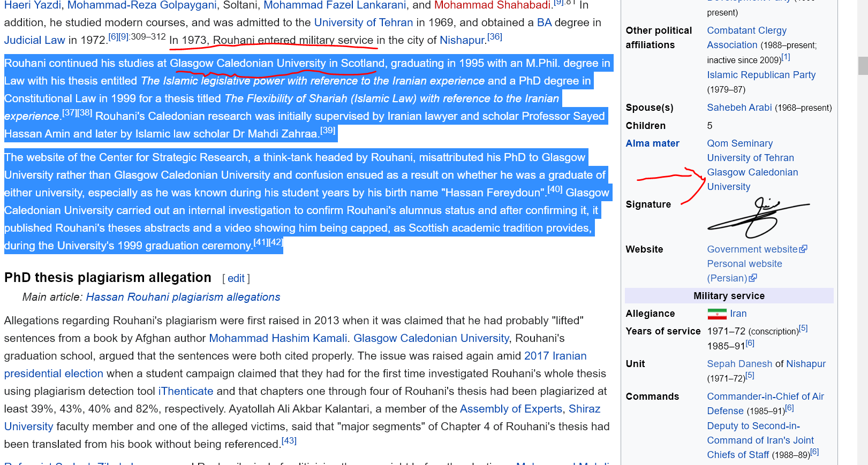Open citation reference 40
The width and height of the screenshot is (868, 465).
[555, 189]
